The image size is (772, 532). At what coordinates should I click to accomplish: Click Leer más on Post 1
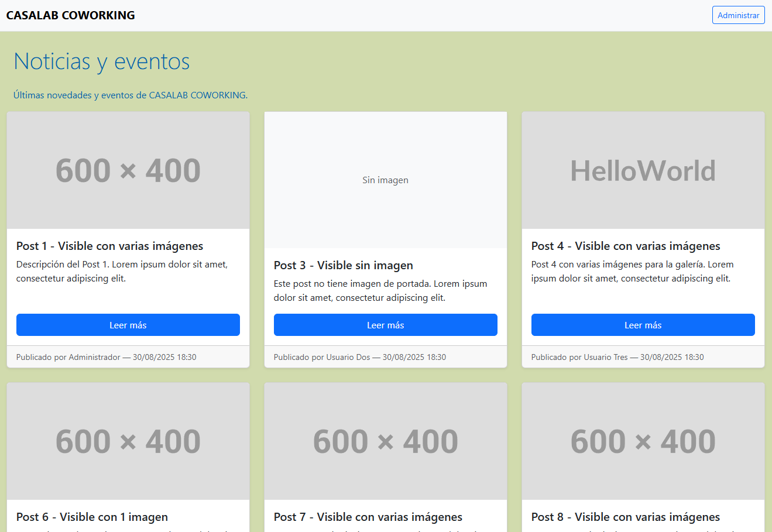tap(128, 325)
